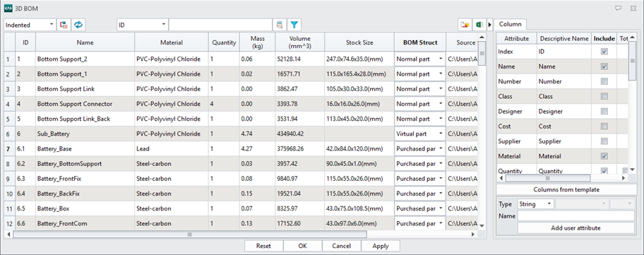Select row header number 7
The image size is (644, 255).
[x=9, y=148]
